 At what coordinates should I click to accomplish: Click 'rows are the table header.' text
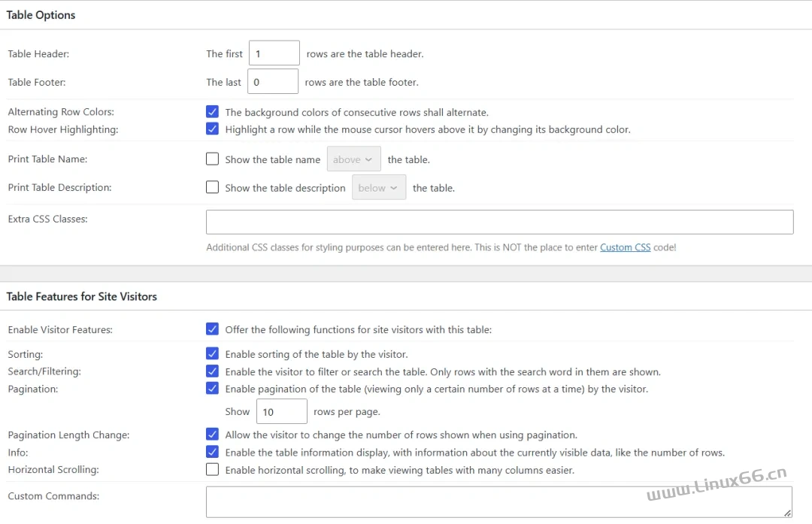tap(365, 54)
